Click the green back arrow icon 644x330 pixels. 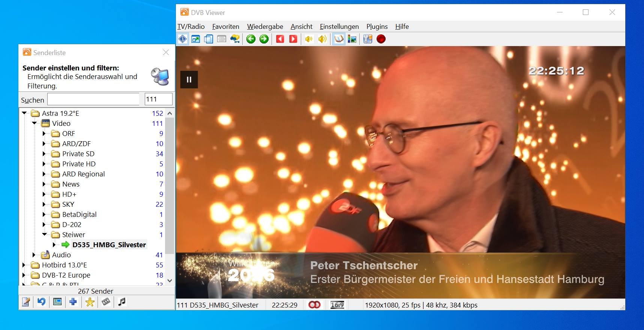pos(251,39)
